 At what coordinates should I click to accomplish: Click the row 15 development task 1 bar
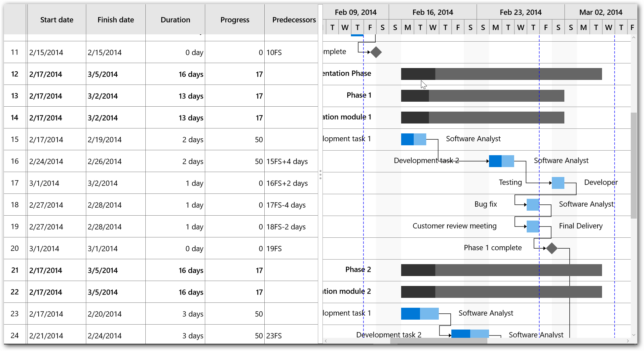click(x=414, y=139)
